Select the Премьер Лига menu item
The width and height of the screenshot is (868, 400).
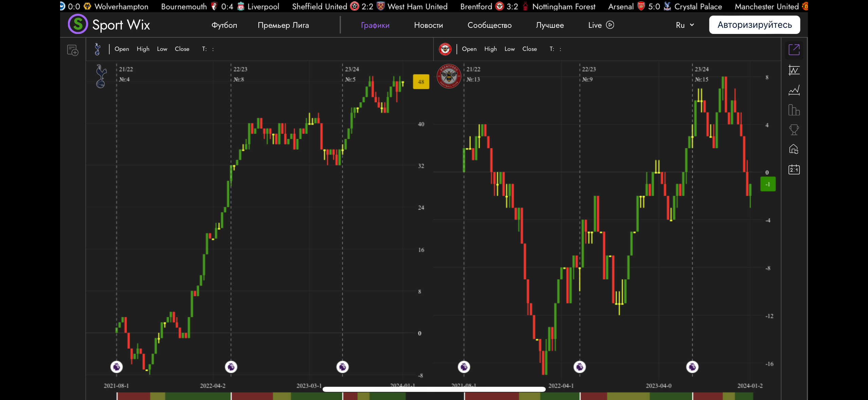coord(283,25)
